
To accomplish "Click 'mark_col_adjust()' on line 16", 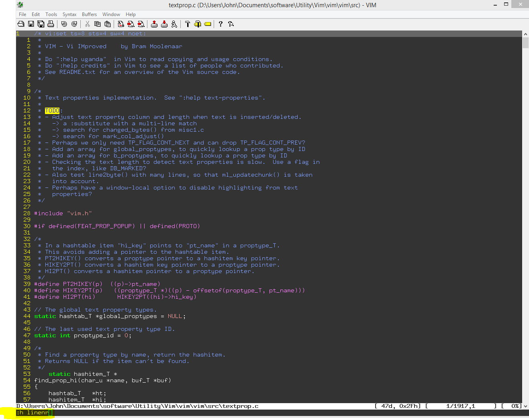I will 133,136.
